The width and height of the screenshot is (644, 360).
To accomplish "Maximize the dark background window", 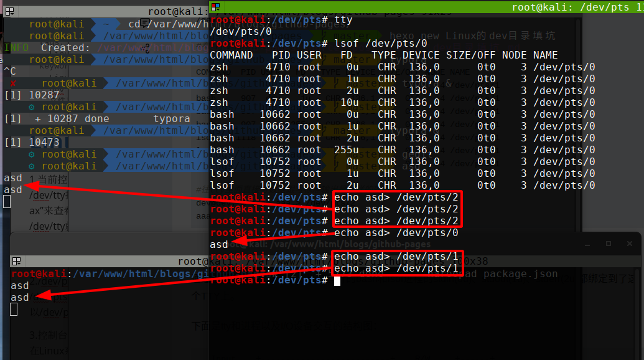I will click(x=608, y=244).
